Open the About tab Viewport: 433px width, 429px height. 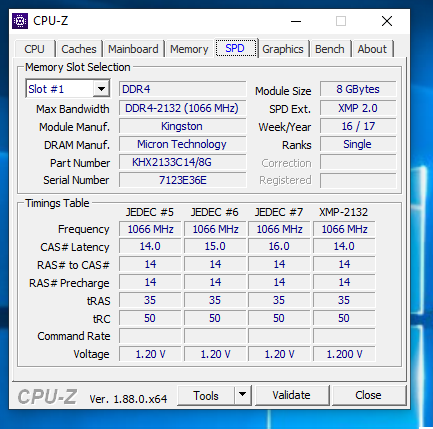coord(372,49)
